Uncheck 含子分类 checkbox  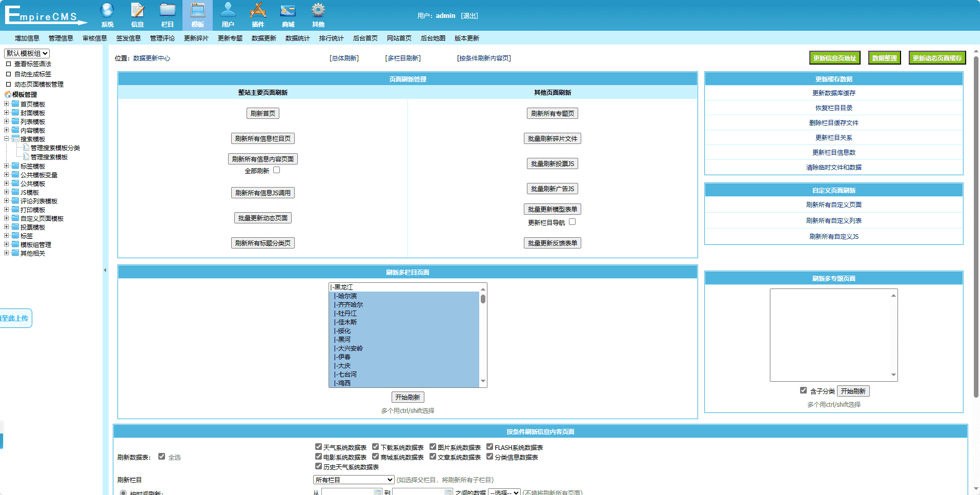[x=803, y=390]
